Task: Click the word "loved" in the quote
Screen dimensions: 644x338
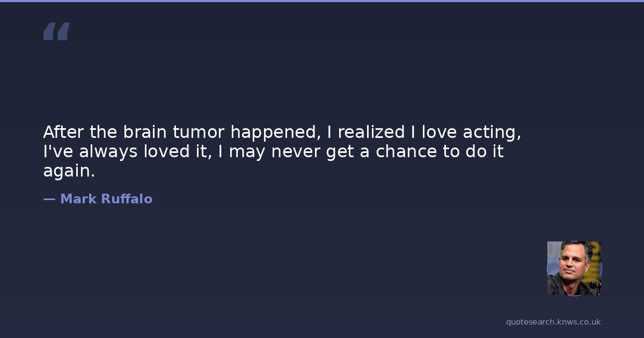Action: point(165,152)
